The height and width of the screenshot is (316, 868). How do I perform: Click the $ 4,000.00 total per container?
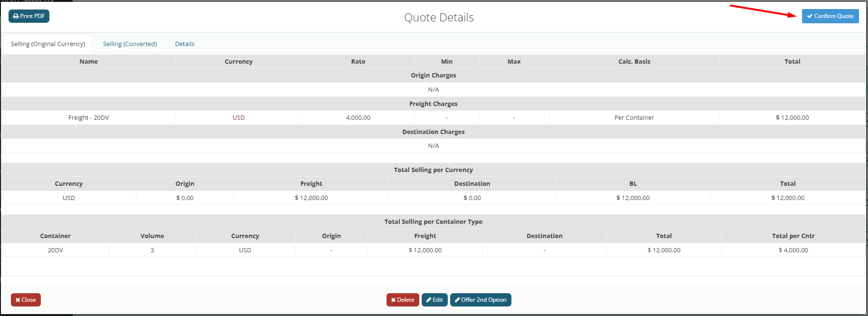pyautogui.click(x=793, y=250)
